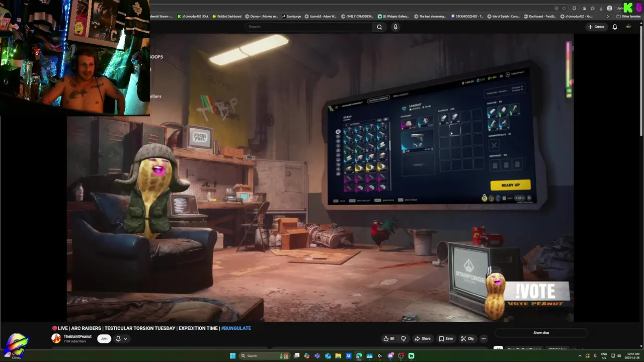The height and width of the screenshot is (362, 644).
Task: Expand the subscription notification chevron
Action: [125, 339]
